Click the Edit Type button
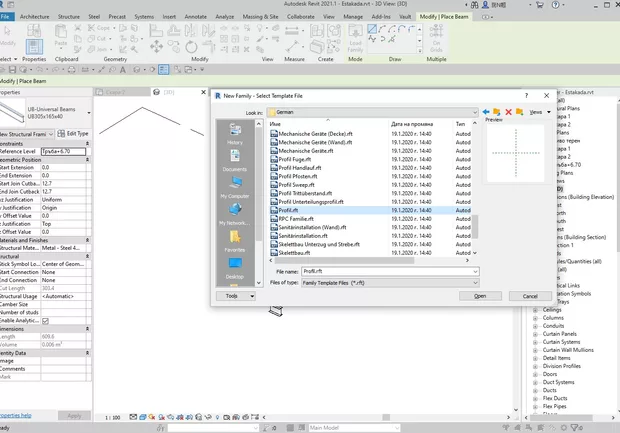 [72, 133]
